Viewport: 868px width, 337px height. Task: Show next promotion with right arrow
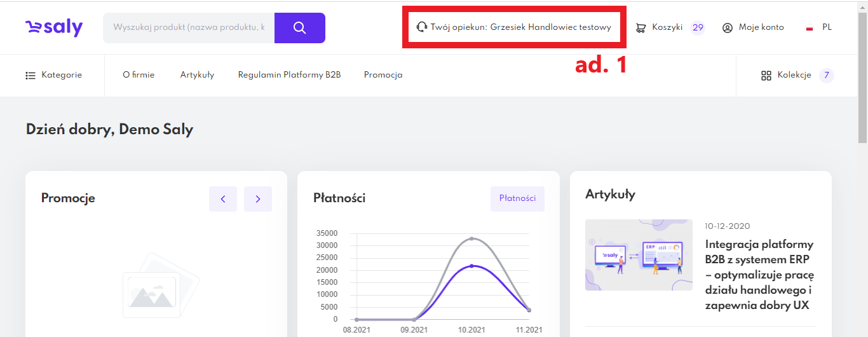(258, 199)
